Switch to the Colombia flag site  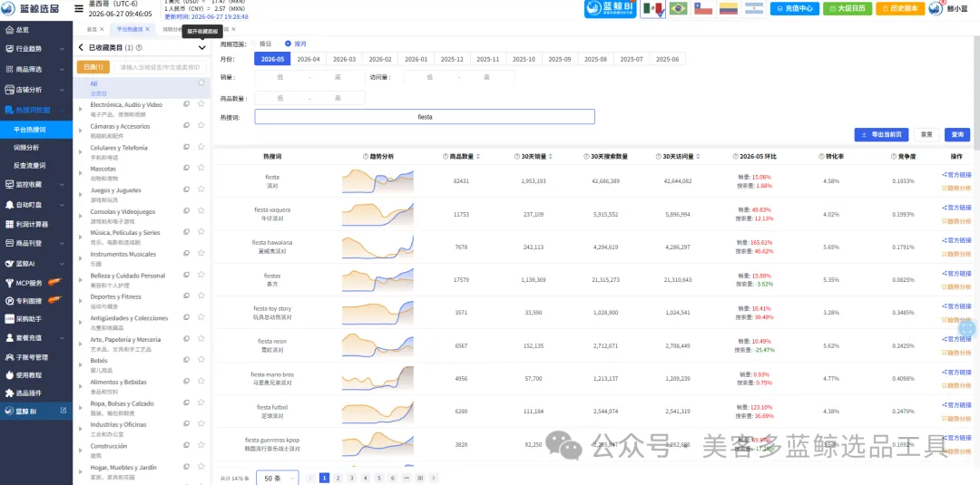(728, 9)
